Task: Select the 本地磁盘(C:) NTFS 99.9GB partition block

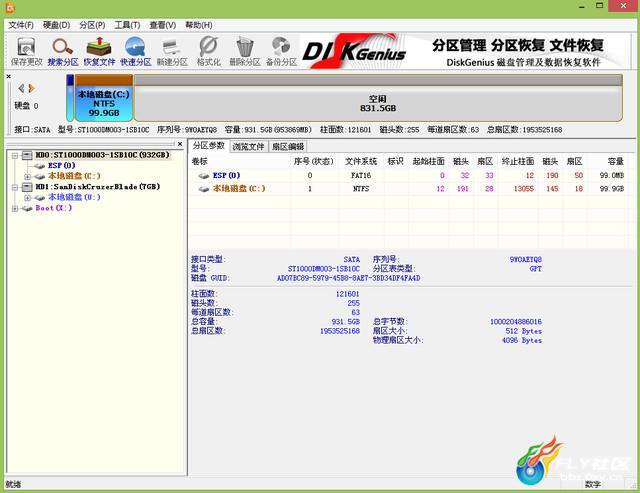Action: pos(104,98)
